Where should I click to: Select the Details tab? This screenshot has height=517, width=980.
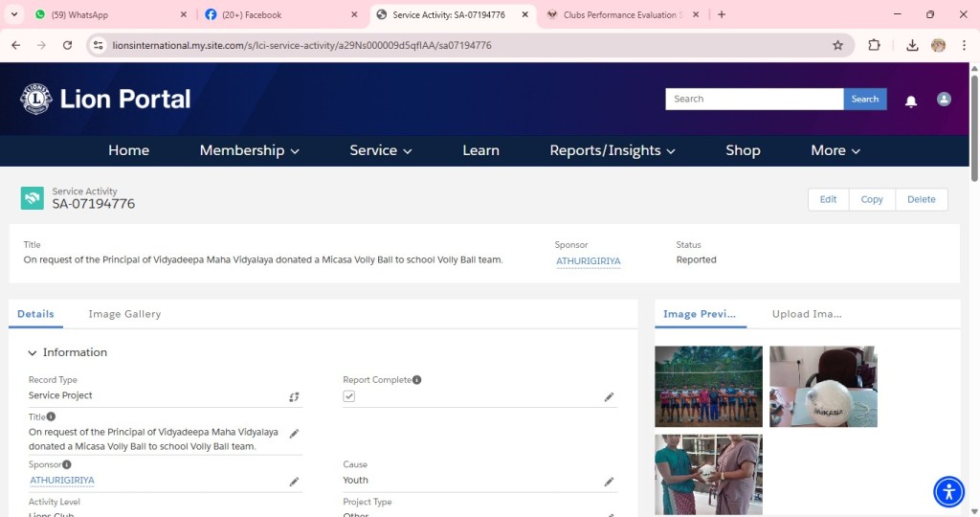pyautogui.click(x=35, y=314)
